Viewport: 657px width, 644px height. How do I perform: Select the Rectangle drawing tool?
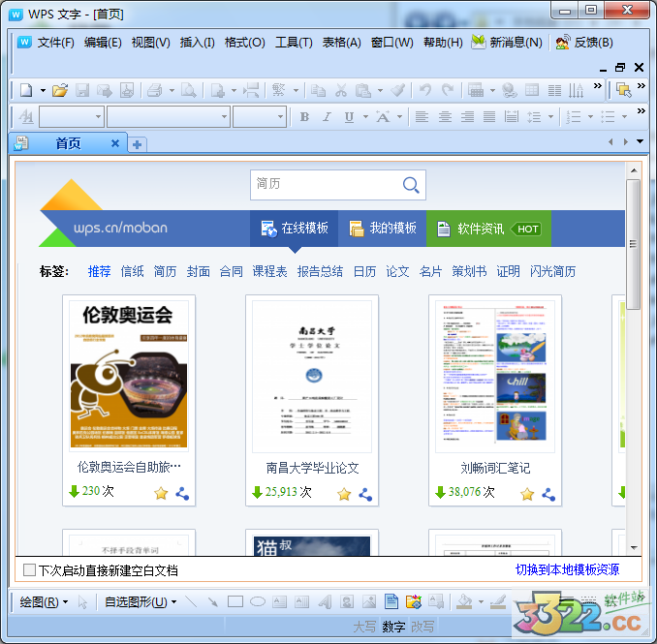click(235, 602)
